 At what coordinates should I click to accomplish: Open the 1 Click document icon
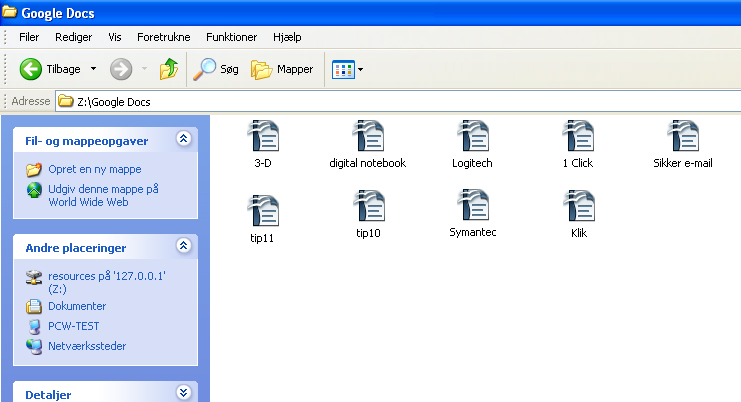(x=578, y=137)
